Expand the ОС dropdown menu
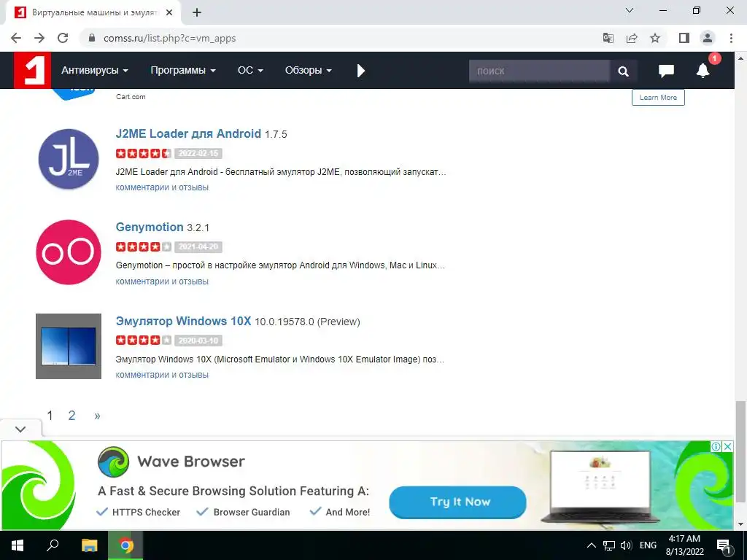Screen dimensions: 747x560 tap(250, 71)
